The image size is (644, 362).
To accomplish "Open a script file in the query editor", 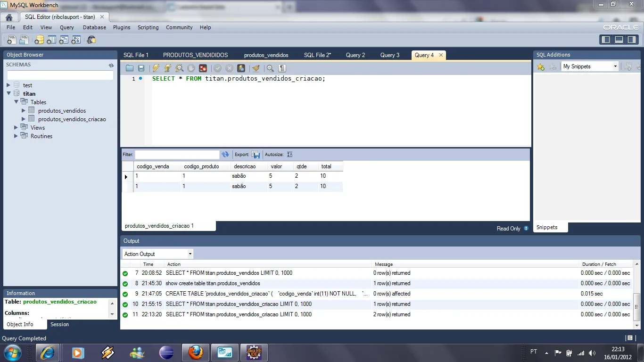I will pos(130,68).
